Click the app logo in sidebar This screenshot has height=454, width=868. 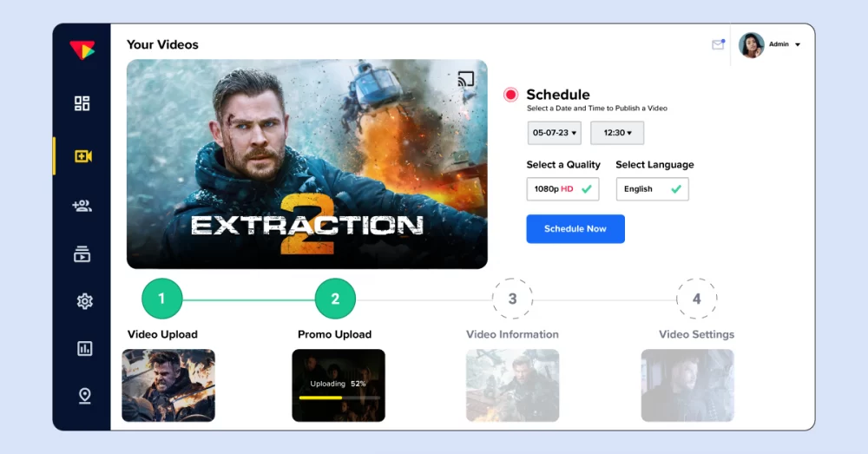[x=82, y=50]
